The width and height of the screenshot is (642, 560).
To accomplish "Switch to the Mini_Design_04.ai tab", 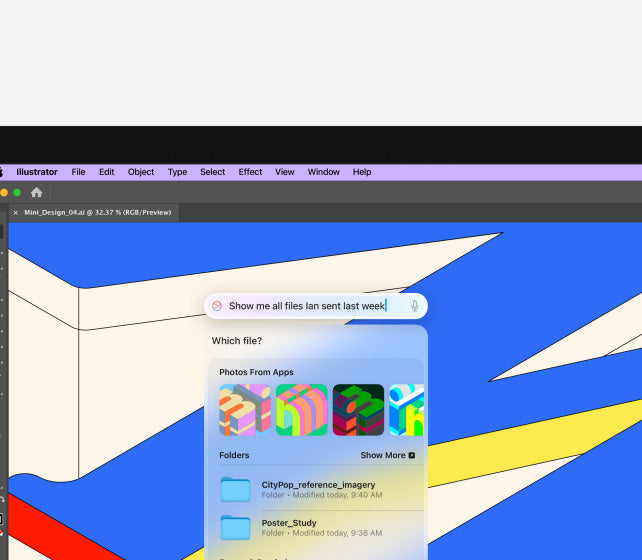I will pos(98,212).
